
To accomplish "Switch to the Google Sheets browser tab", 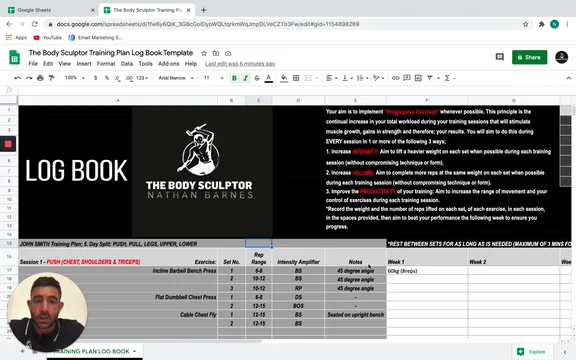I will 51,10.
